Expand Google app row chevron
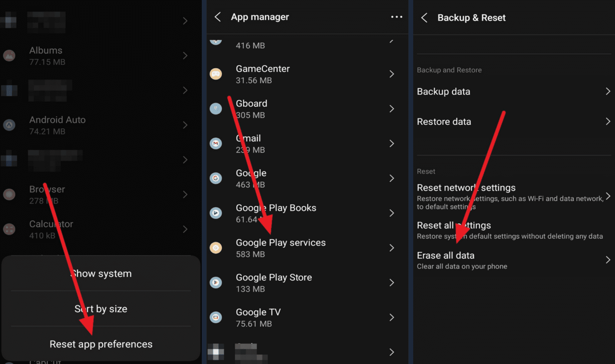Screen dimensions: 615x364 (392, 178)
